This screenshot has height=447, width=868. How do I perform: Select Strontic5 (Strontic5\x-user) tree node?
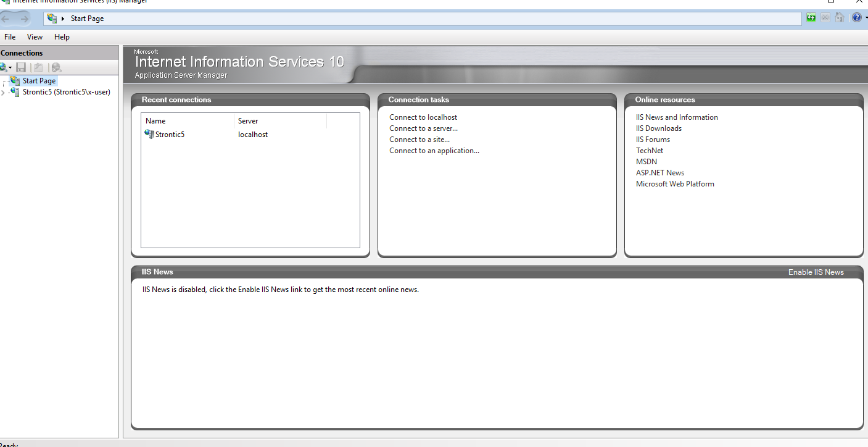point(67,92)
